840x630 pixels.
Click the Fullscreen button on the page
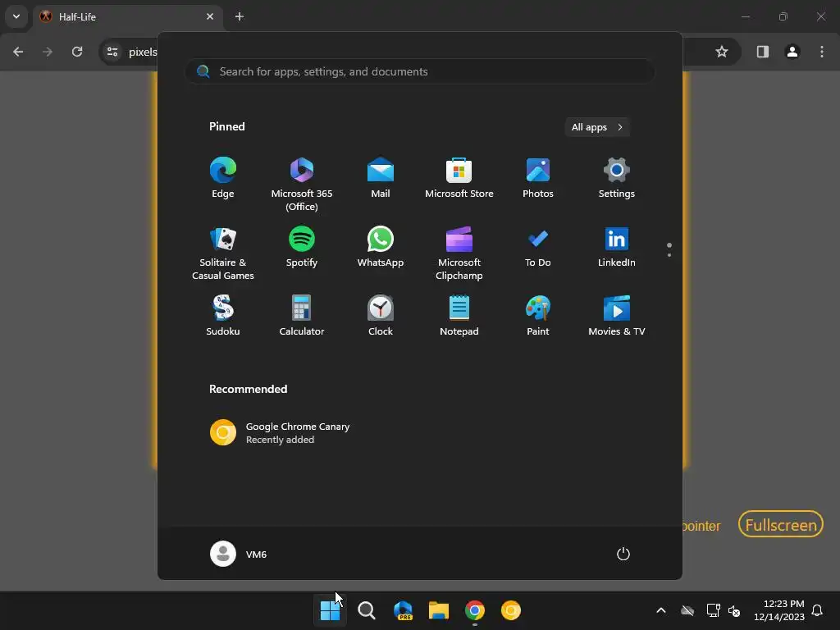pyautogui.click(x=781, y=525)
